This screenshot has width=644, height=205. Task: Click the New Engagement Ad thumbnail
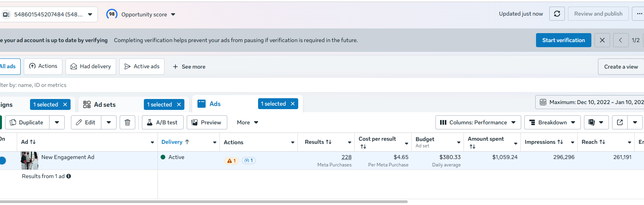click(29, 161)
